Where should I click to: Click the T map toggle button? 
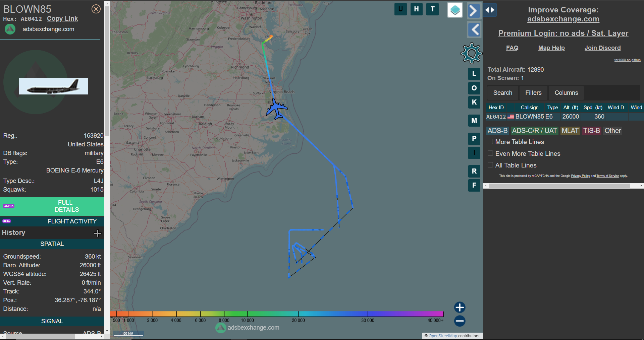click(432, 9)
